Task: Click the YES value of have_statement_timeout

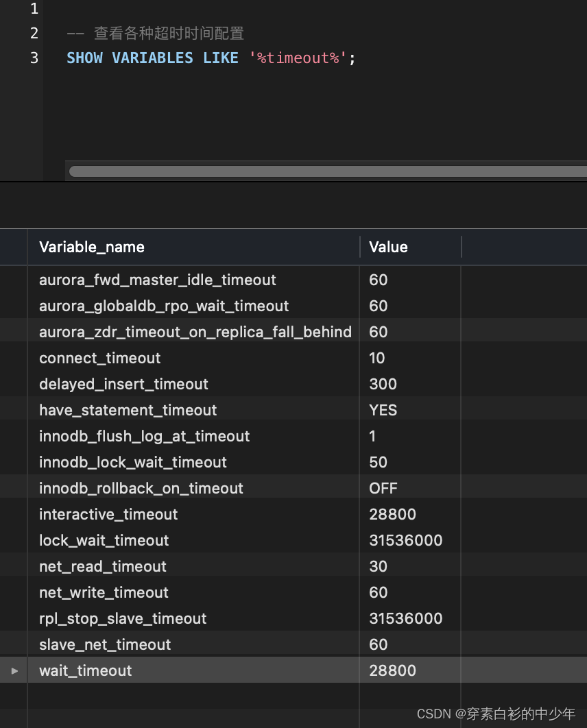Action: (383, 410)
